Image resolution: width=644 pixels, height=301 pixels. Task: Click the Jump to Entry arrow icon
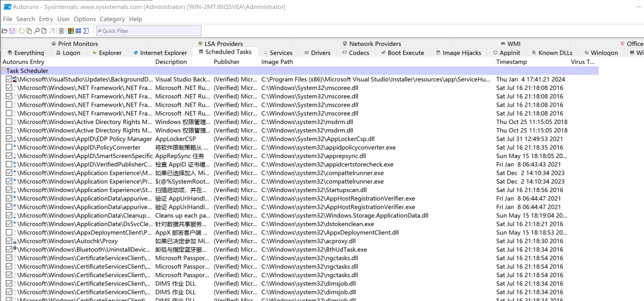tap(52, 31)
